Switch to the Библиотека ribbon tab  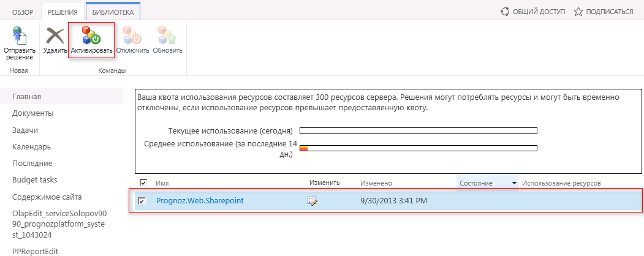(x=113, y=11)
